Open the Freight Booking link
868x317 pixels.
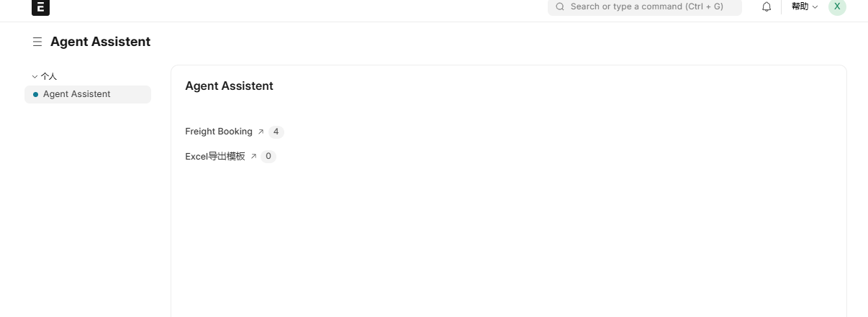click(219, 132)
